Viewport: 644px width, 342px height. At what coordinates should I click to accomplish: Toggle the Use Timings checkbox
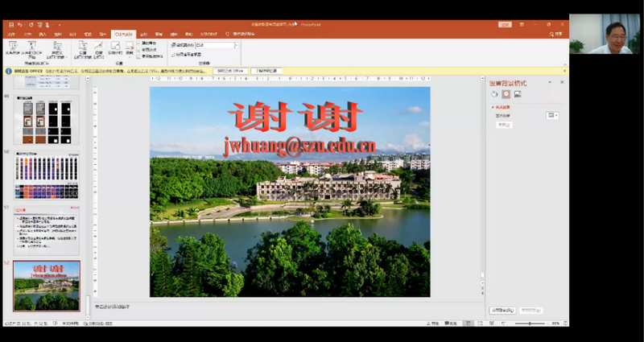139,50
